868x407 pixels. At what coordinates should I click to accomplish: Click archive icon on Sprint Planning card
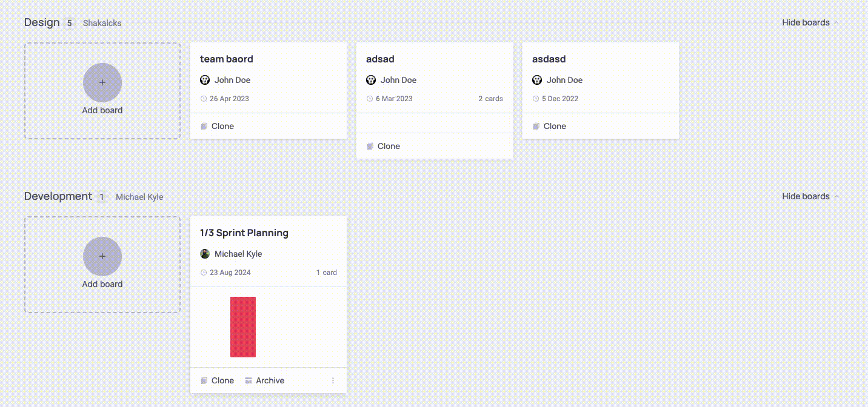point(249,381)
